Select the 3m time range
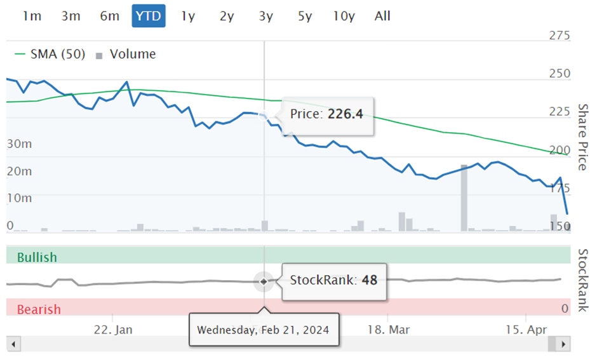Viewport: 597px width, 364px height. point(71,16)
